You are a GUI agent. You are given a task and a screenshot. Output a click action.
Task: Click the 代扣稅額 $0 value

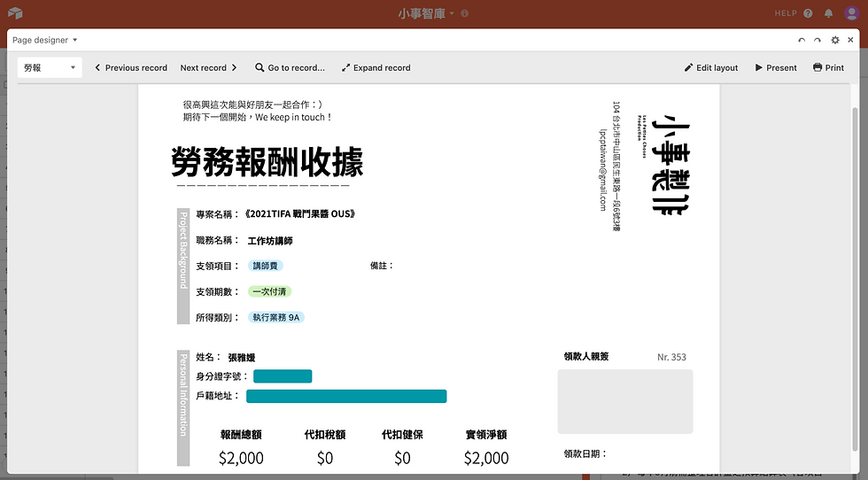pos(325,458)
